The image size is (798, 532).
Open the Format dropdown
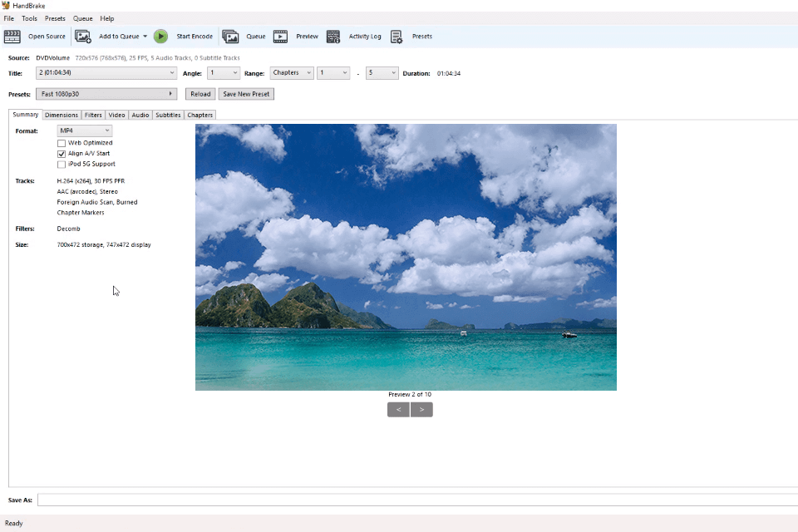click(x=83, y=131)
